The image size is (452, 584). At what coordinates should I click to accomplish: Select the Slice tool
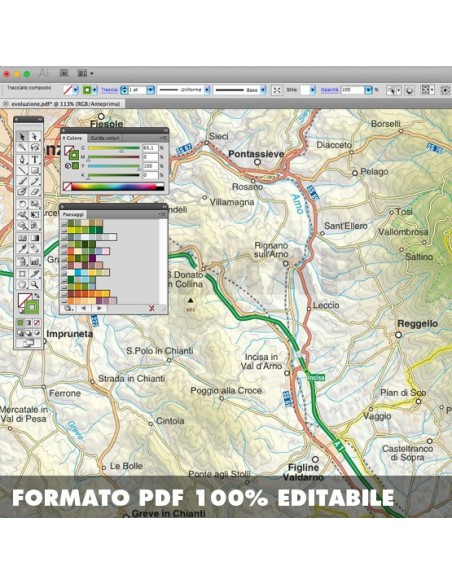click(x=35, y=274)
